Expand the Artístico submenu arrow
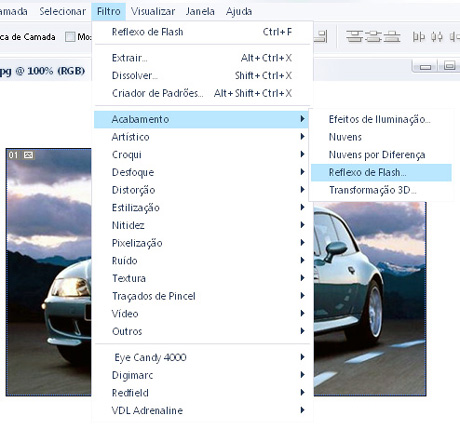This screenshot has width=460, height=429. pos(302,136)
